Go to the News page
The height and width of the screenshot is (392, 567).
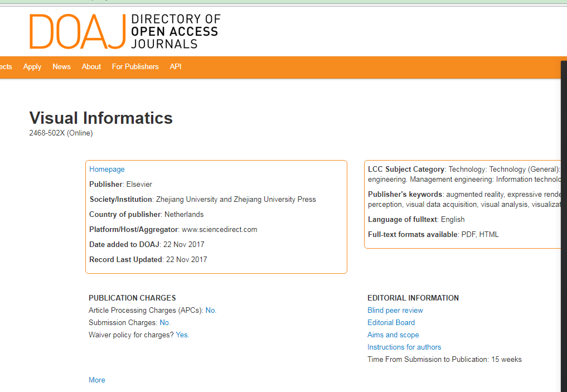61,66
